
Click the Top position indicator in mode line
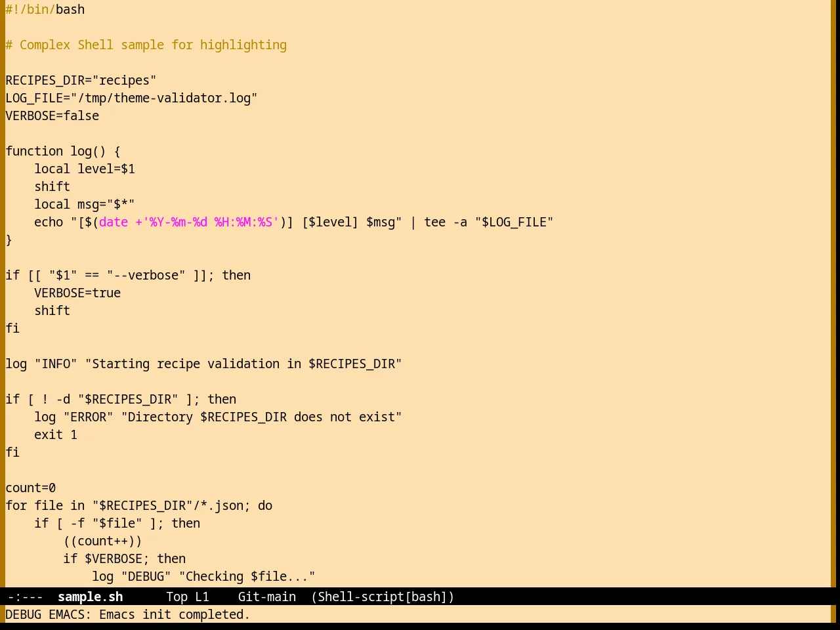click(177, 597)
